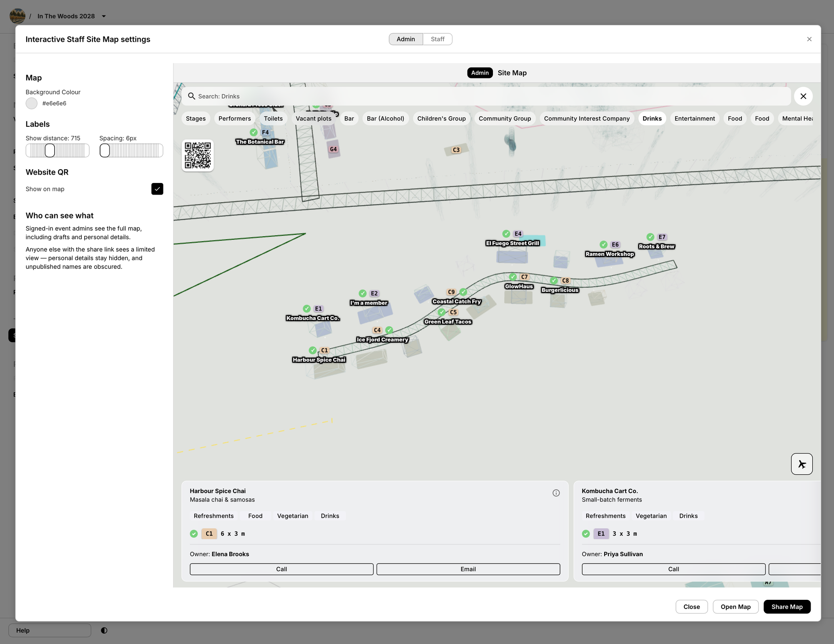Select the Entertainment filter tab
Screen dimensions: 834x644
pos(694,118)
